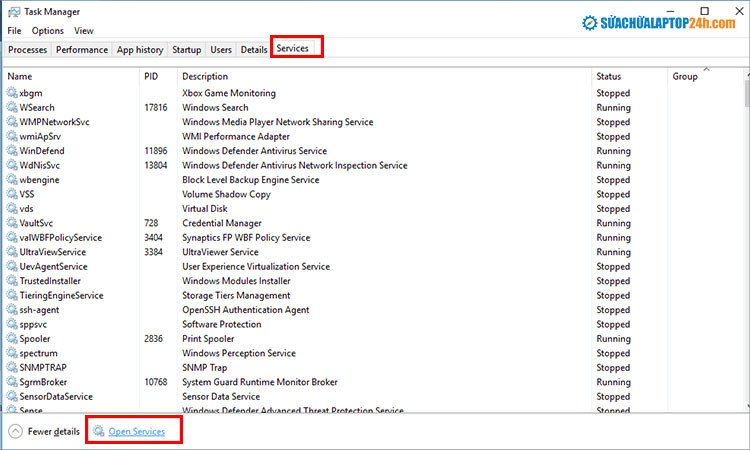The image size is (750, 450).
Task: Click the gear icon beside Spooler
Action: click(12, 338)
